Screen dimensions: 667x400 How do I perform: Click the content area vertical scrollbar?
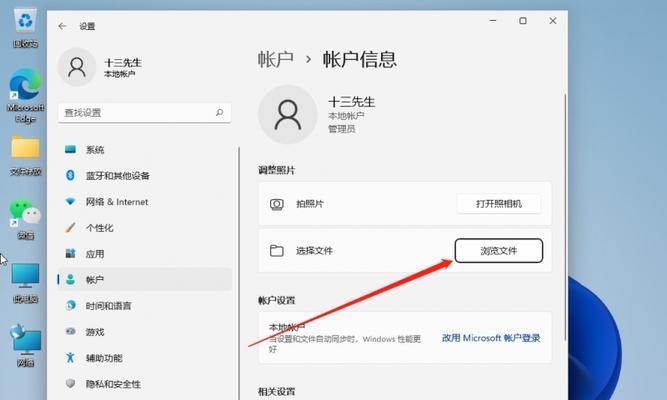coord(565,217)
